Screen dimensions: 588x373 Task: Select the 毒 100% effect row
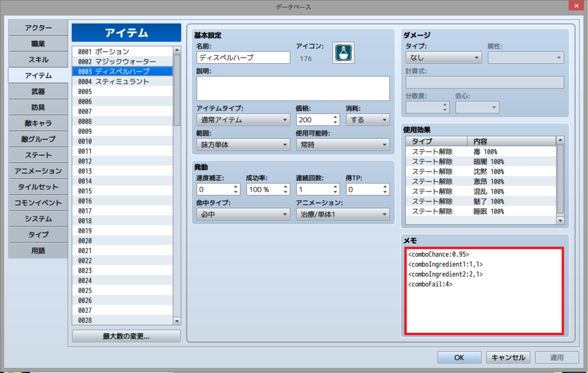(481, 152)
